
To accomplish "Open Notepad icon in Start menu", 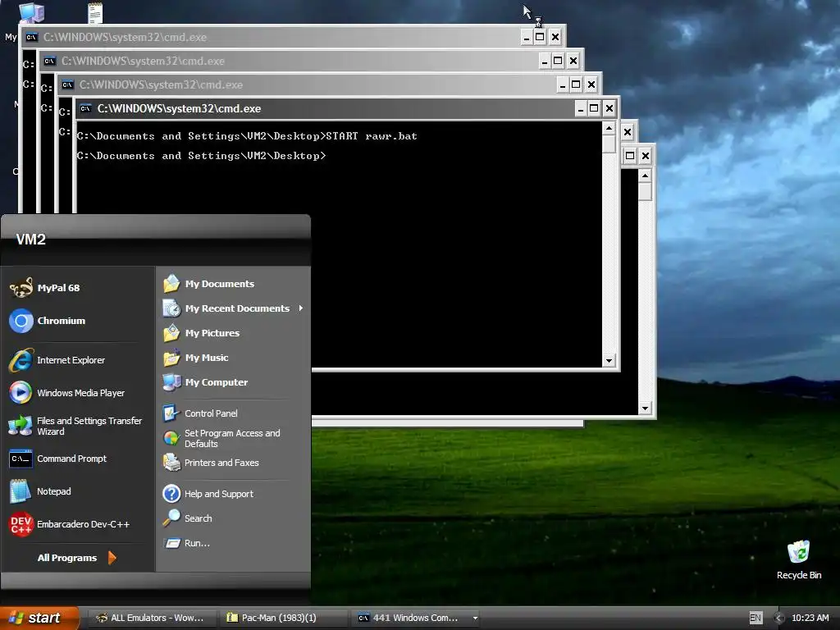I will [x=21, y=491].
